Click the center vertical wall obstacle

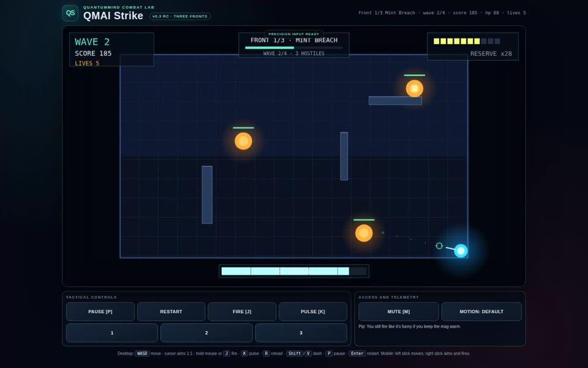[344, 156]
